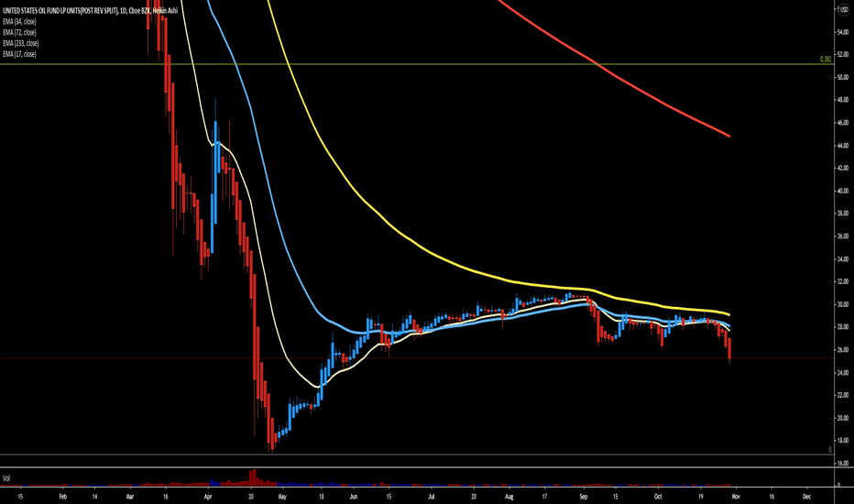Click the May date label on time axis

click(281, 497)
